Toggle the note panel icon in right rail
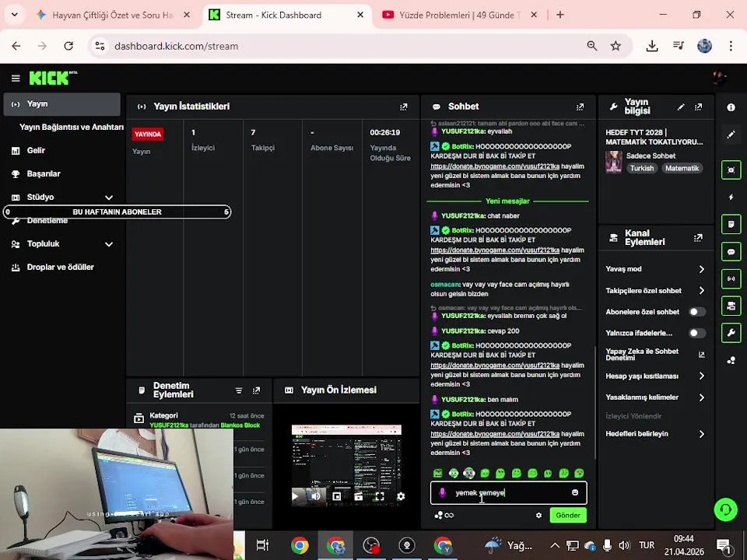The height and width of the screenshot is (560, 747). pos(731,224)
